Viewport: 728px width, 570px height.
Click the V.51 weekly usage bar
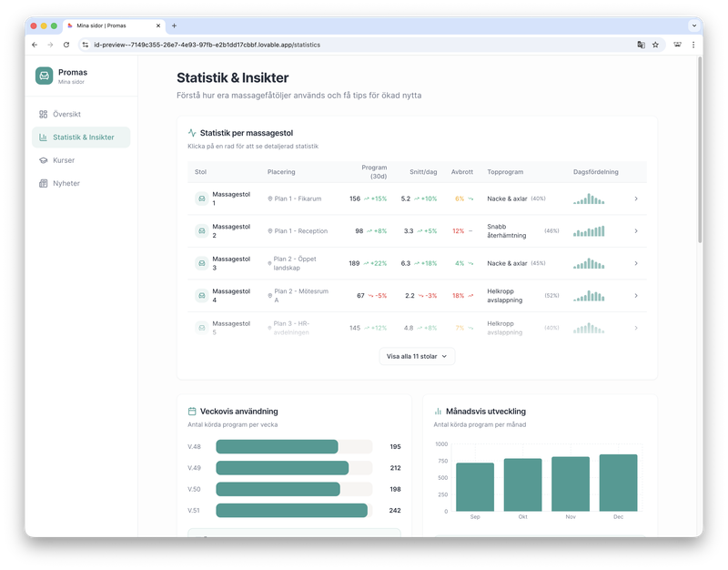pyautogui.click(x=291, y=511)
